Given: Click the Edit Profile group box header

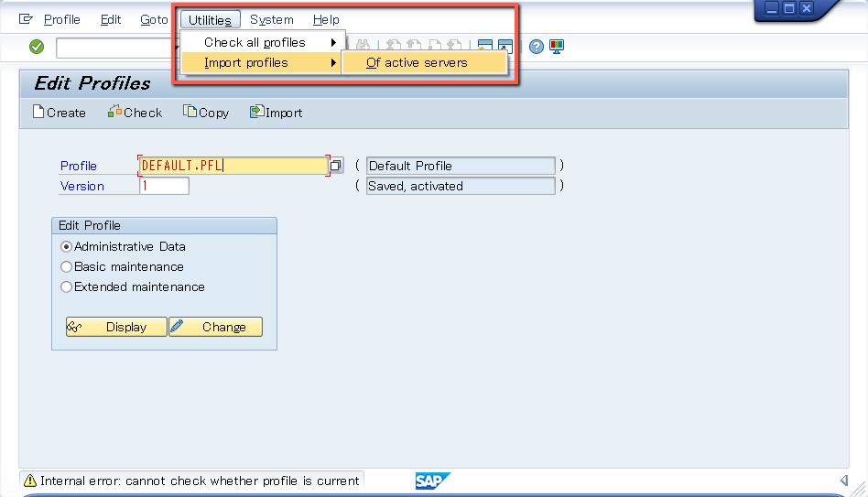Looking at the screenshot, I should point(165,225).
